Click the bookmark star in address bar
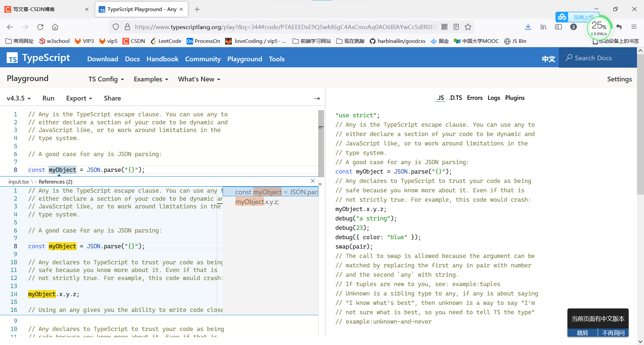The height and width of the screenshot is (345, 644). (468, 27)
